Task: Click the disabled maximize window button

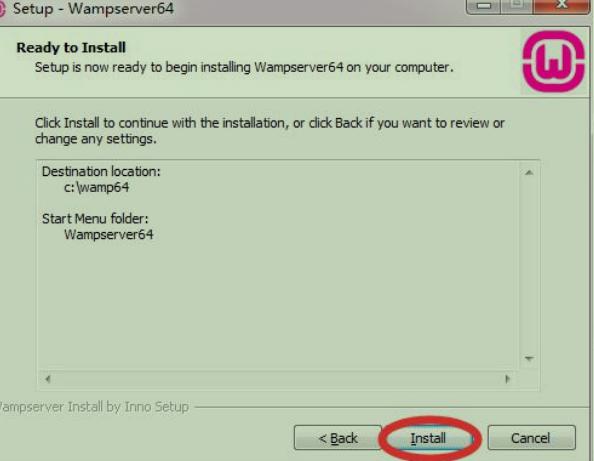Action: point(516,5)
